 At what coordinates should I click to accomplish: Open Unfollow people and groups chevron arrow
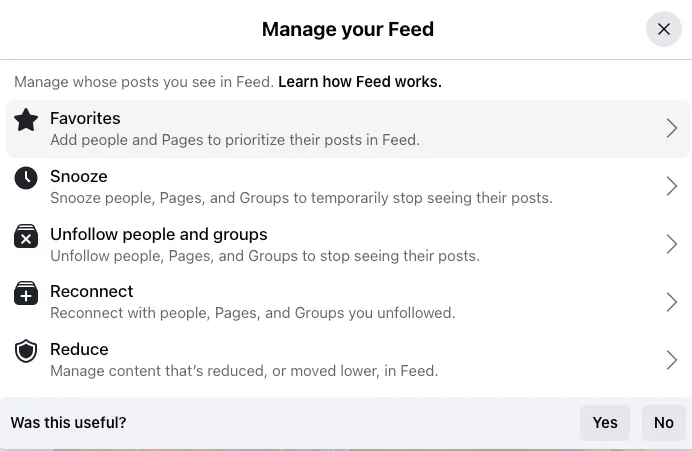click(672, 244)
